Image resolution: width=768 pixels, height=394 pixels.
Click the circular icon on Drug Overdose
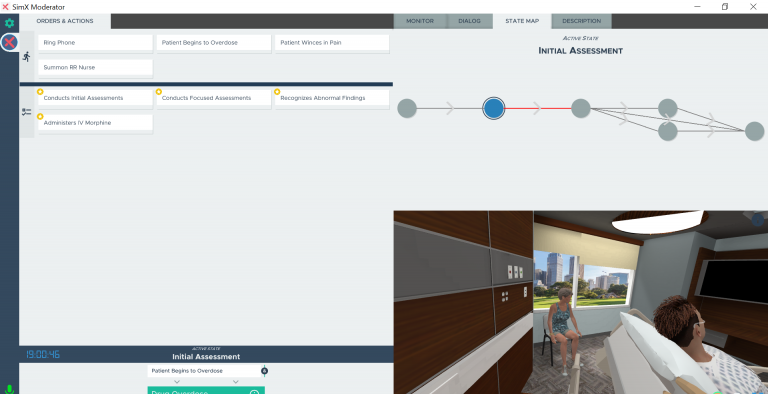pos(254,392)
